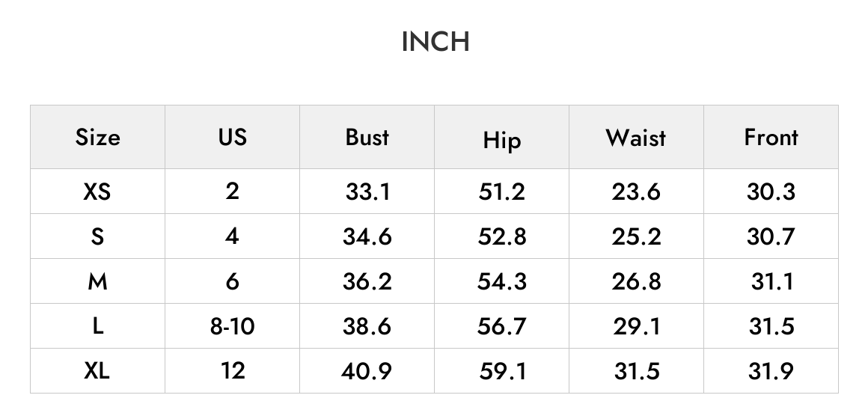Select hip value 59.1 in XL row

point(502,371)
